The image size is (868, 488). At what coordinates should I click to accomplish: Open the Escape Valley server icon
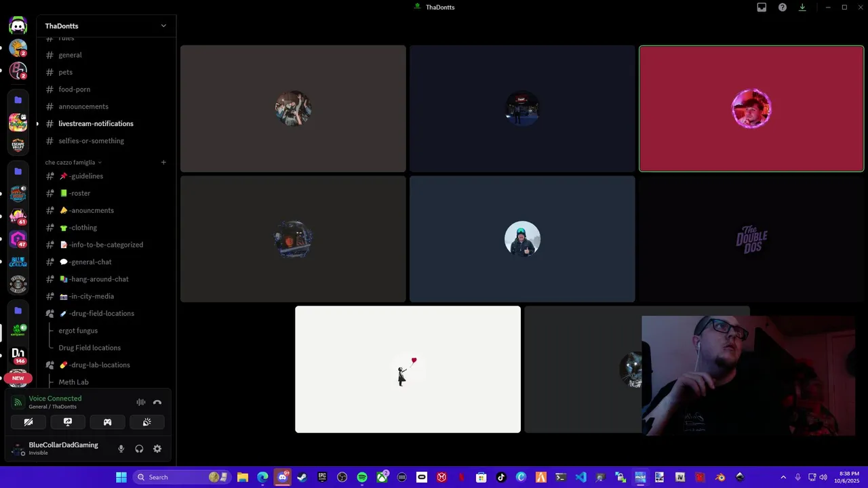point(18,145)
